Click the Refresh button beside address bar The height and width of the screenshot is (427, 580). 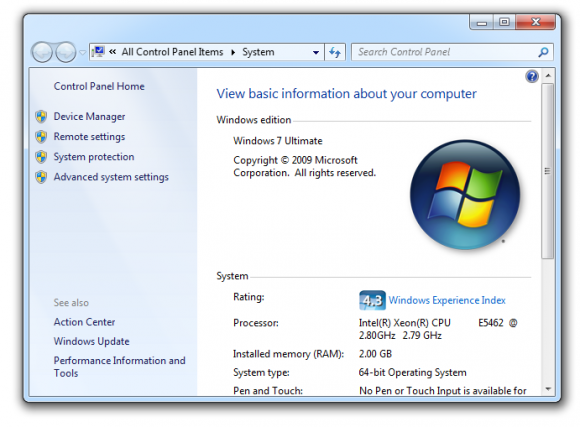[x=335, y=52]
